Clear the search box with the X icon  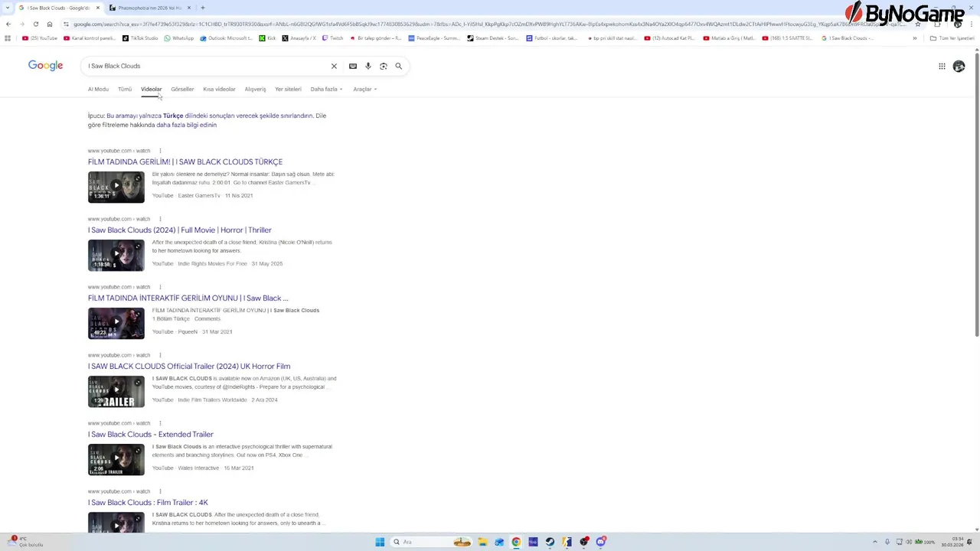334,66
